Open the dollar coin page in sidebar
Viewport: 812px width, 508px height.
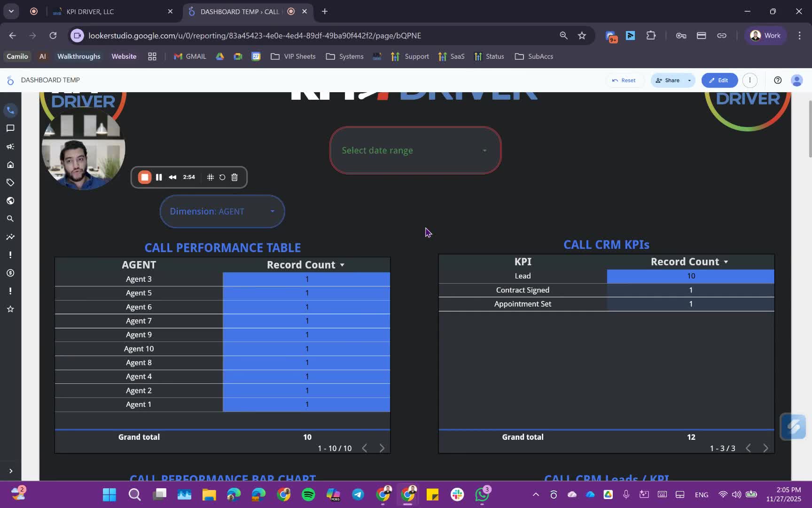(10, 273)
